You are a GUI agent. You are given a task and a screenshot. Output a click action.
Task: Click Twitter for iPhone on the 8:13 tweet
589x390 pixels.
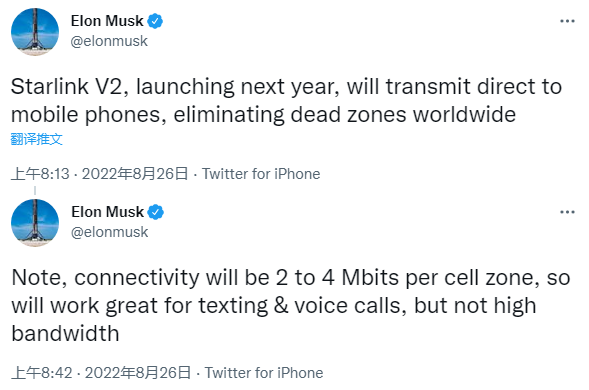click(261, 174)
